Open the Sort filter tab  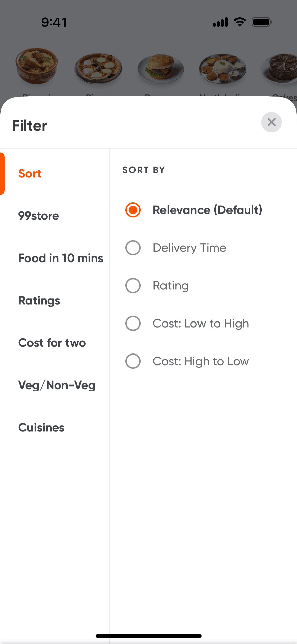pyautogui.click(x=30, y=174)
